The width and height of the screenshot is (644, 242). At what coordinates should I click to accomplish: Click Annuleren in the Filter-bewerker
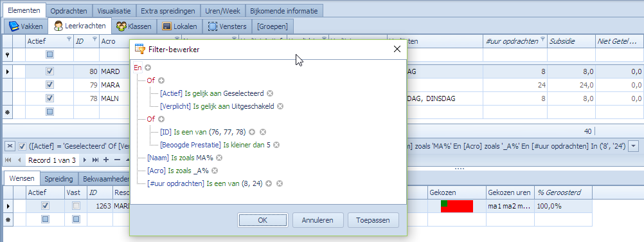[317, 220]
